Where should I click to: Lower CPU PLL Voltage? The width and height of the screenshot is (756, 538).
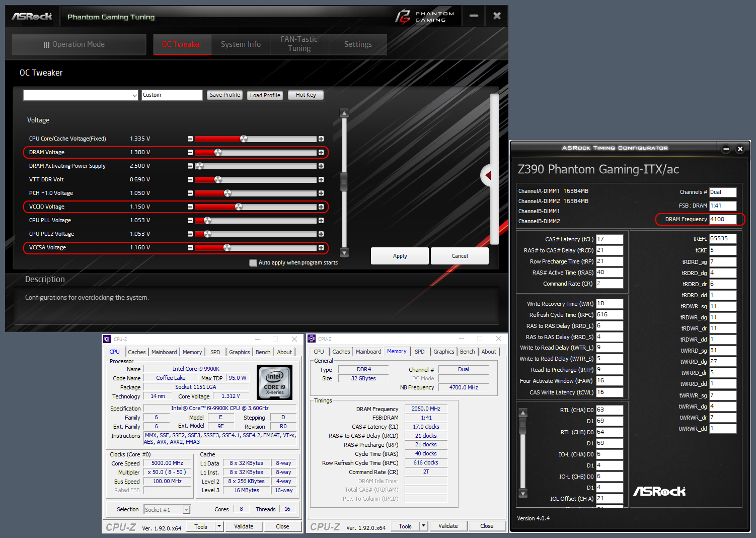pyautogui.click(x=190, y=221)
